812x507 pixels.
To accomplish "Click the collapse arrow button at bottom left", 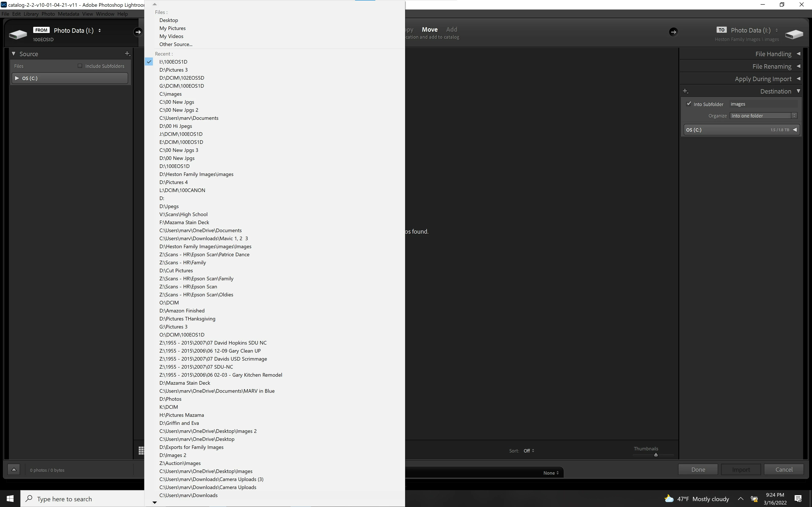I will click(14, 469).
